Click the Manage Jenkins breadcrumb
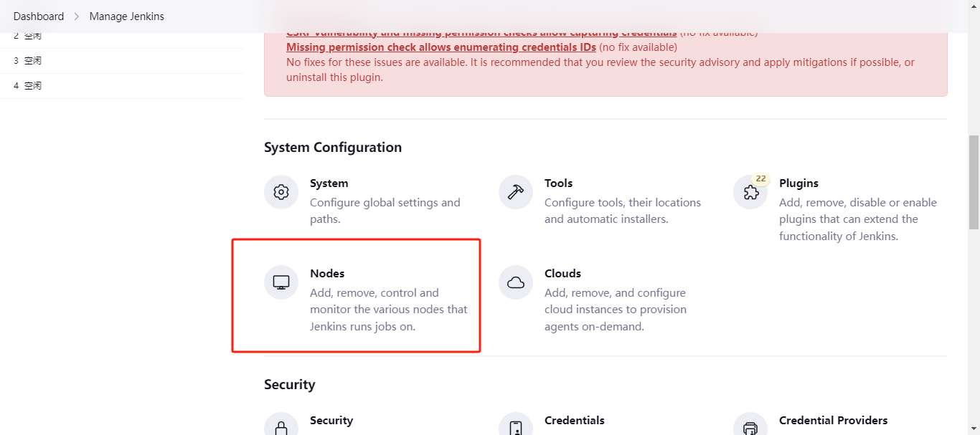 126,16
